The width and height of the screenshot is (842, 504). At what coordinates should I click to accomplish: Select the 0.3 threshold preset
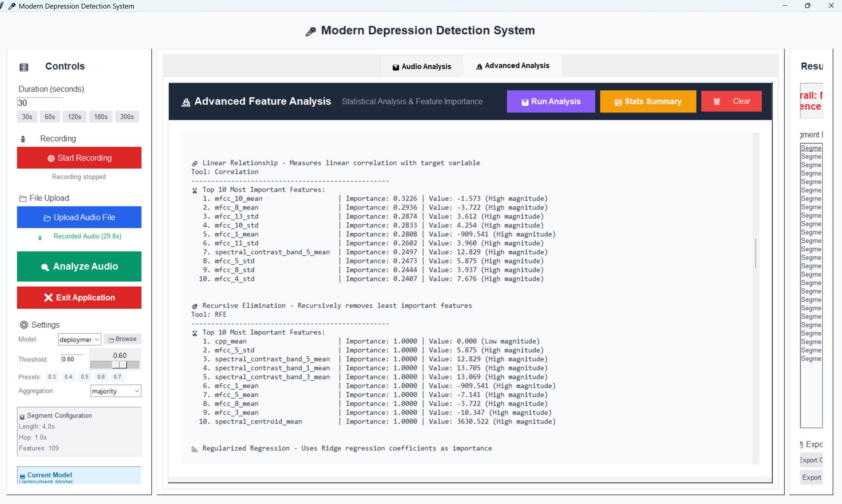52,377
